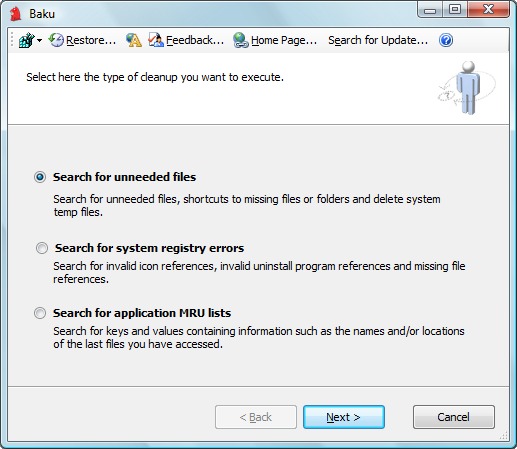Image resolution: width=517 pixels, height=449 pixels.
Task: Click the registry cube icon in toolbar
Action: click(x=26, y=40)
